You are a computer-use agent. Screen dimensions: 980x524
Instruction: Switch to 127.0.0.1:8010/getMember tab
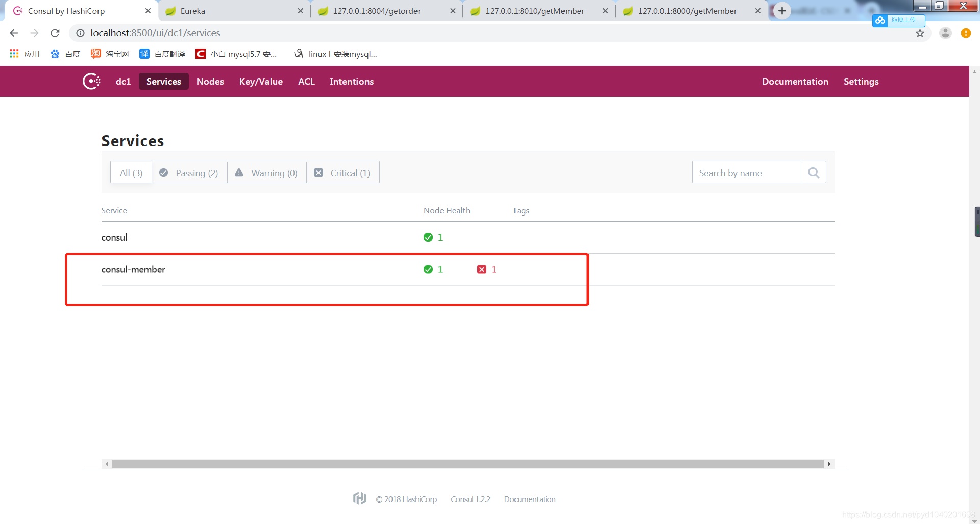(x=538, y=11)
